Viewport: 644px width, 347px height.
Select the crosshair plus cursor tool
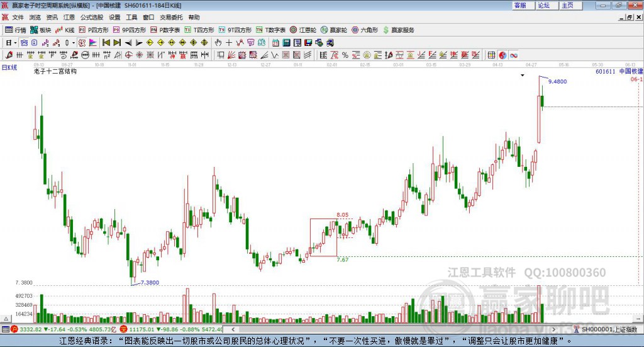229,43
